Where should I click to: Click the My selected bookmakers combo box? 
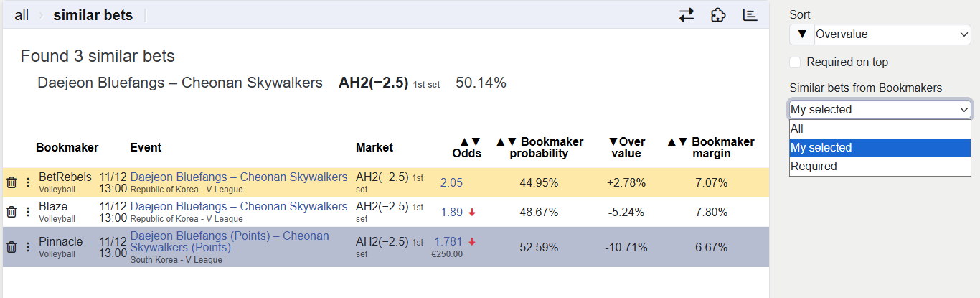click(x=880, y=110)
